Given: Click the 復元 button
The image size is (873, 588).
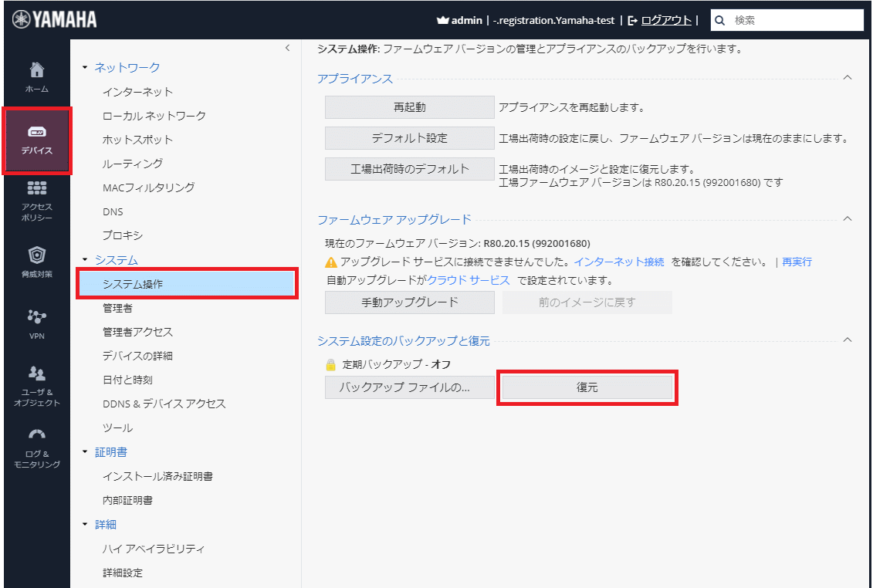Looking at the screenshot, I should pyautogui.click(x=587, y=387).
